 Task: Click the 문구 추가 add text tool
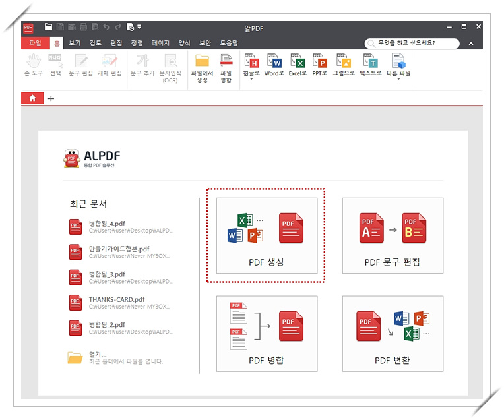pos(142,65)
